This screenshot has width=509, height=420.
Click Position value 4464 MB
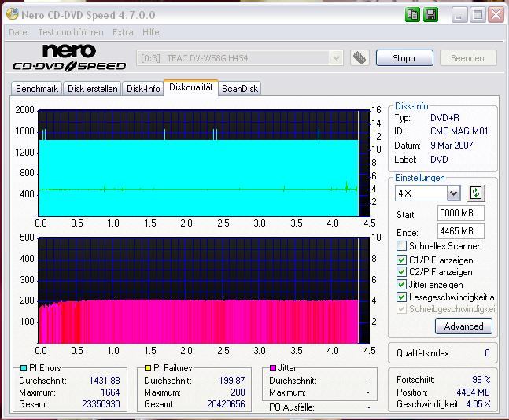click(x=474, y=392)
